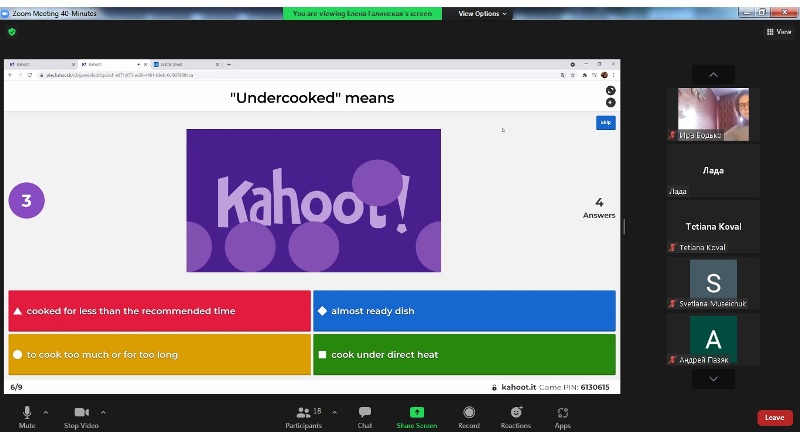Mute the microphone in Zoom toolbar
Screen dimensions: 800x432
tap(27, 417)
